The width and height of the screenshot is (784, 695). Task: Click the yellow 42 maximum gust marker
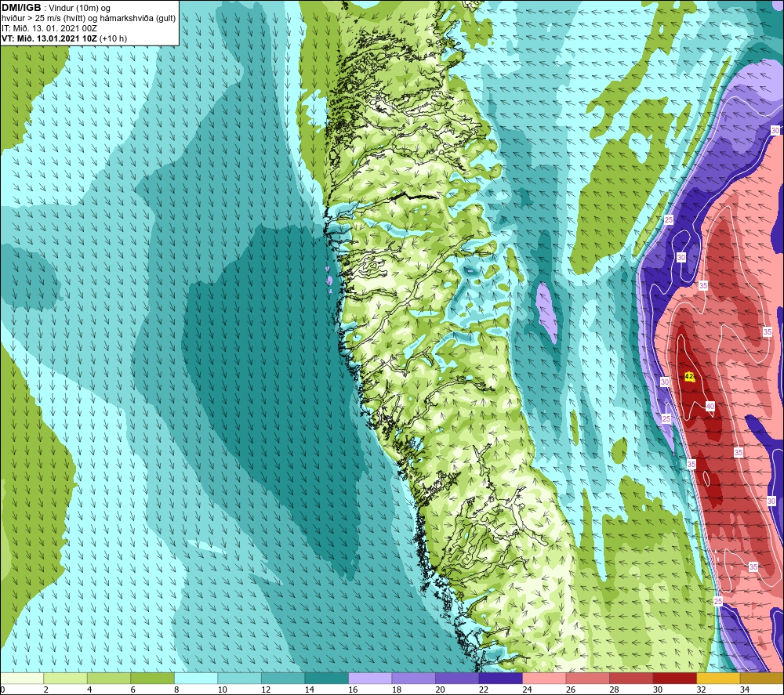point(689,376)
